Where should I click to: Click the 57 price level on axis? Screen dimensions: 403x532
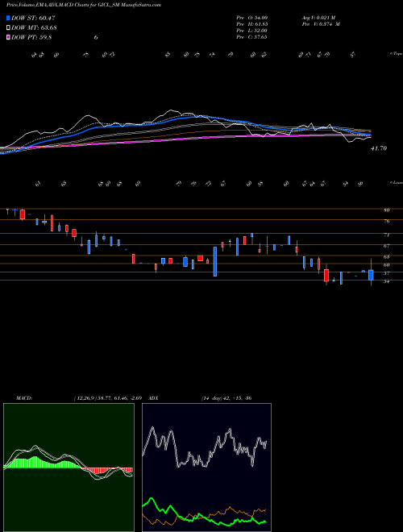386,273
